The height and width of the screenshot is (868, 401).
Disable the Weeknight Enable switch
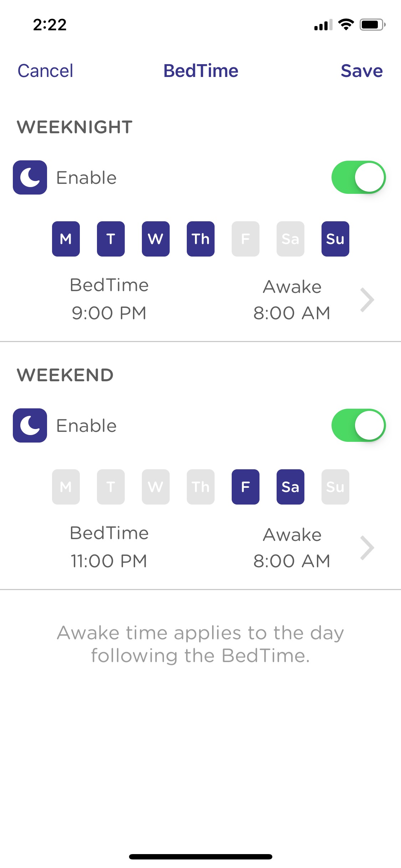click(359, 177)
